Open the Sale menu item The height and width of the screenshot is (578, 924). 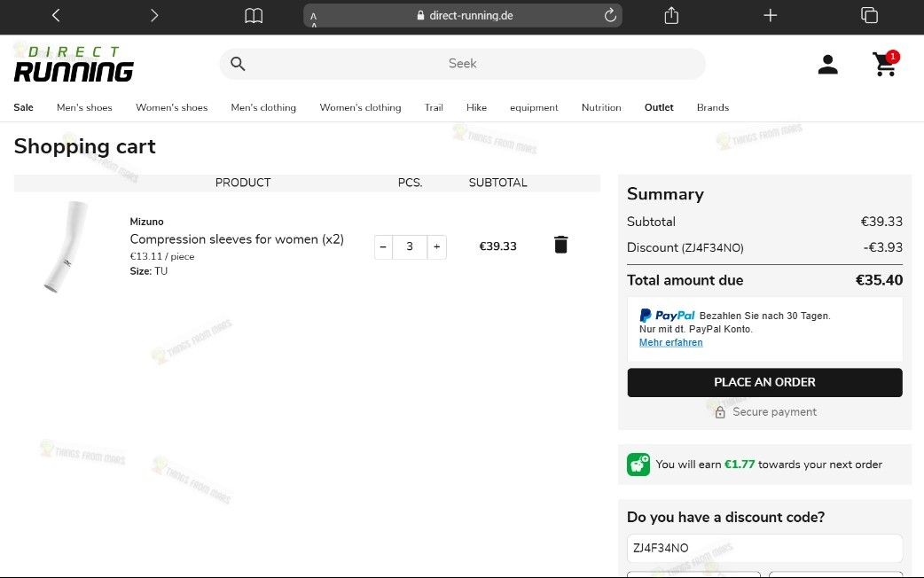tap(24, 107)
